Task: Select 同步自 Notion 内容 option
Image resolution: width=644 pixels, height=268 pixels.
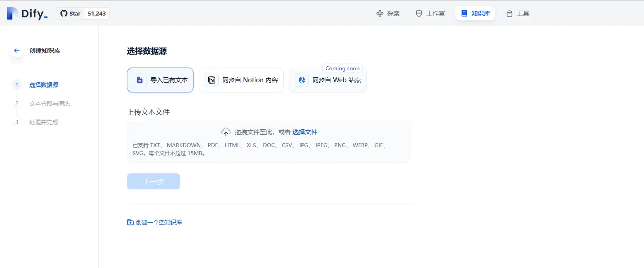Action: click(241, 80)
